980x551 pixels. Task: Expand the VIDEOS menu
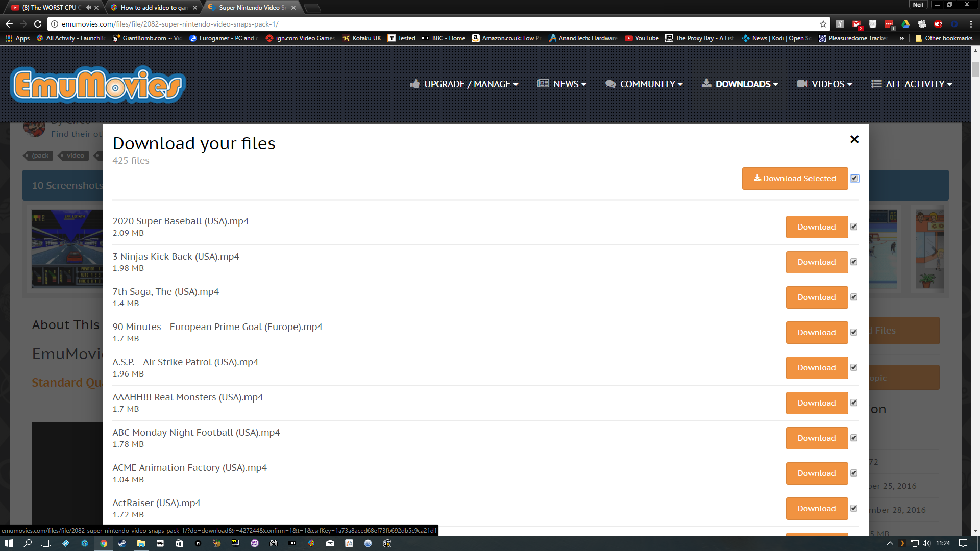pos(825,84)
